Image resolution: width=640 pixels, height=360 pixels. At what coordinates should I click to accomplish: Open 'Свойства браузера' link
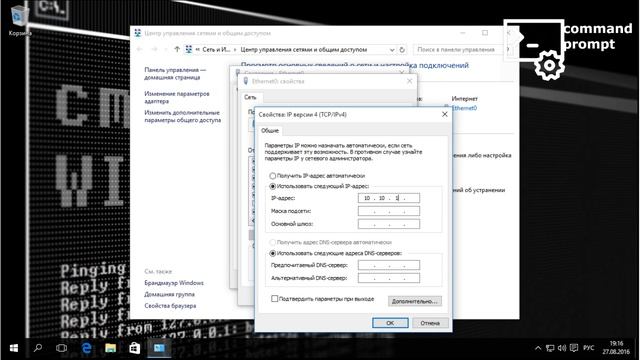click(170, 305)
